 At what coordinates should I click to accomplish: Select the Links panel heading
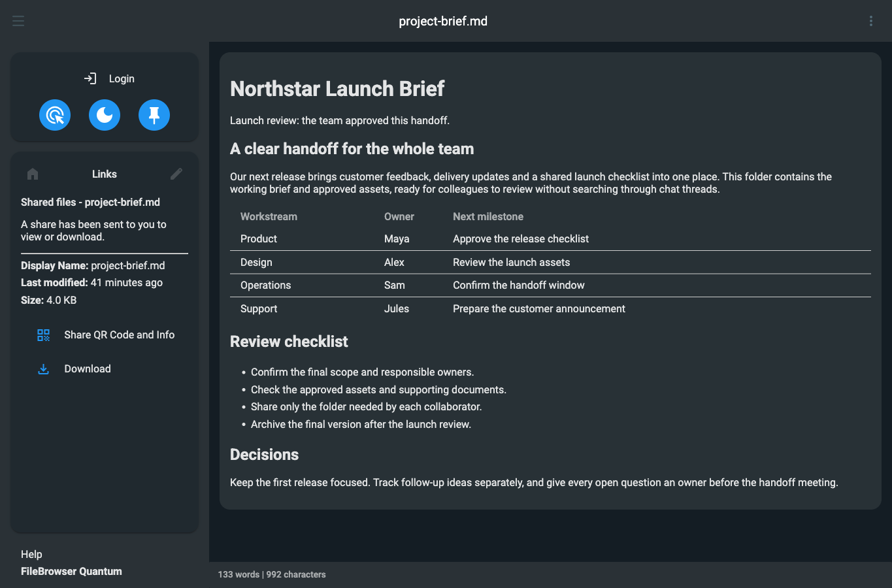[105, 174]
